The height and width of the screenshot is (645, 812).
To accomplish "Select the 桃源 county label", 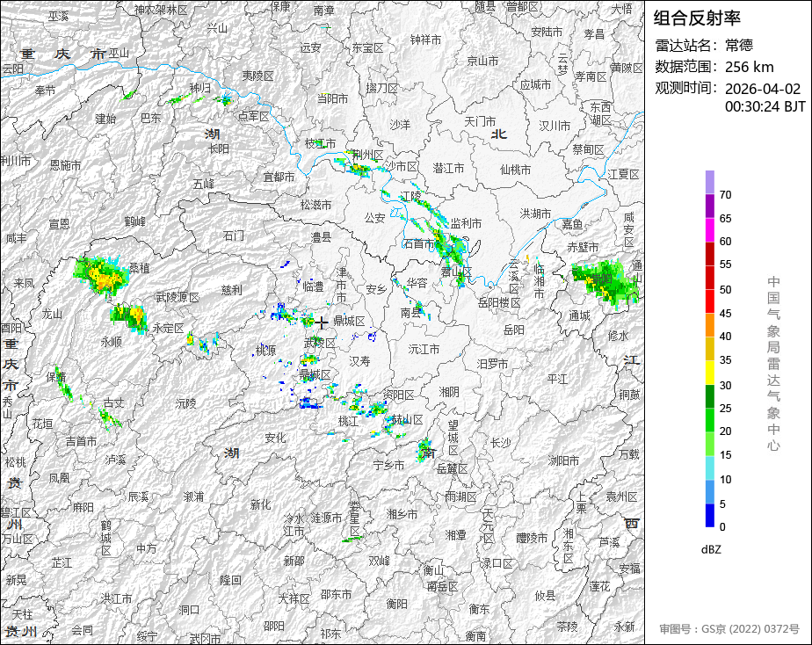I will pos(265,351).
